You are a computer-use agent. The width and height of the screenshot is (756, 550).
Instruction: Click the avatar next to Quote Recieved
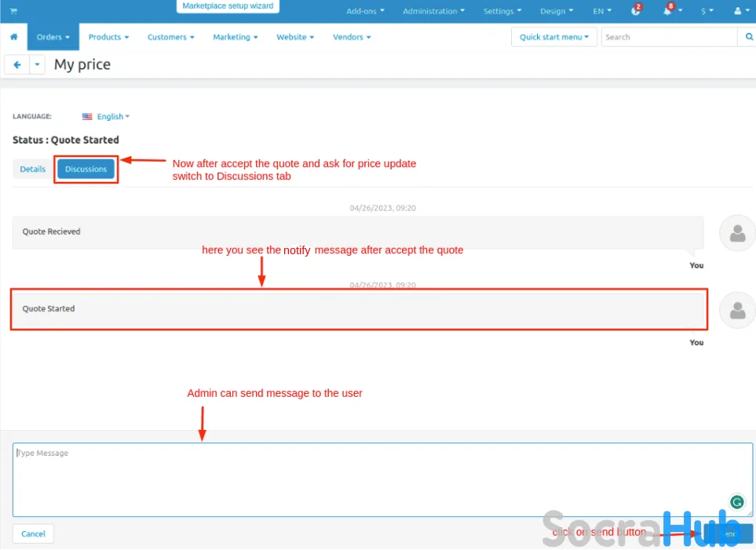pos(737,233)
